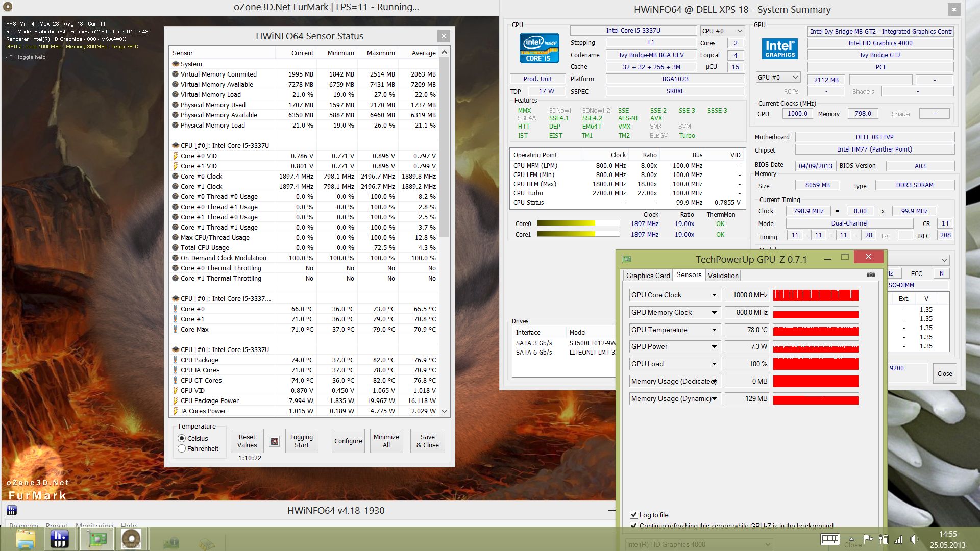Click the sensor list scroll down arrow
Screen dimensions: 980x551
pos(444,411)
